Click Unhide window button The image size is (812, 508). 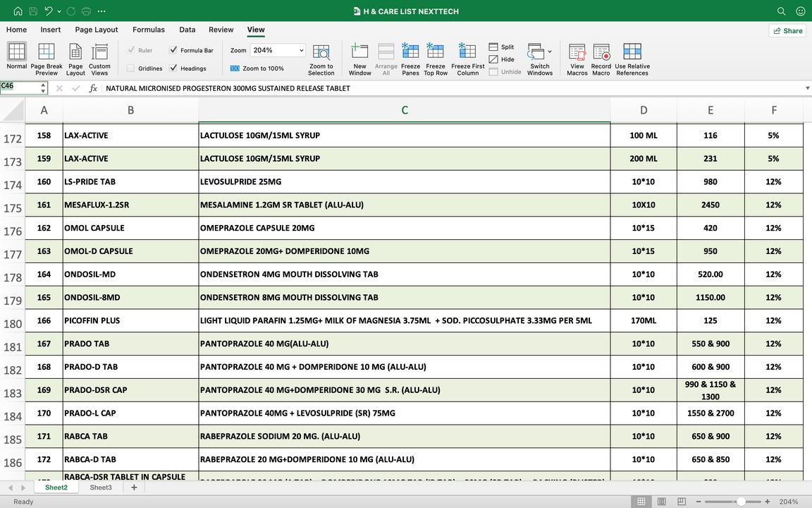[505, 71]
